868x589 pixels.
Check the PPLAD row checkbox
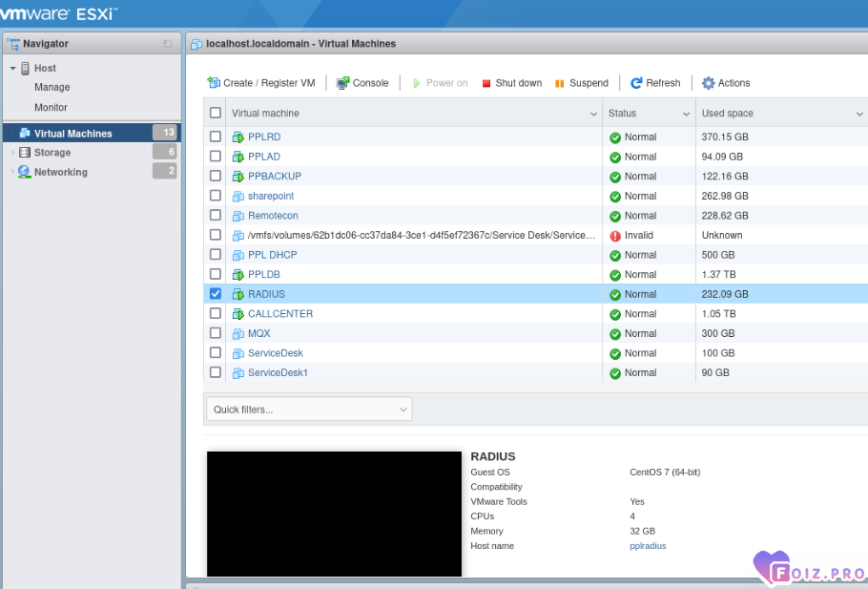pos(216,157)
